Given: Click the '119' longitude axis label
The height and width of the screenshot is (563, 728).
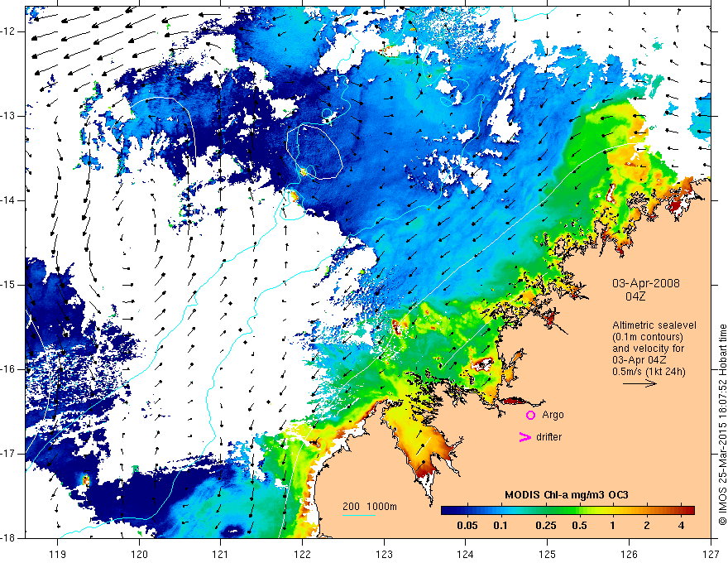Looking at the screenshot, I should click(x=58, y=554).
